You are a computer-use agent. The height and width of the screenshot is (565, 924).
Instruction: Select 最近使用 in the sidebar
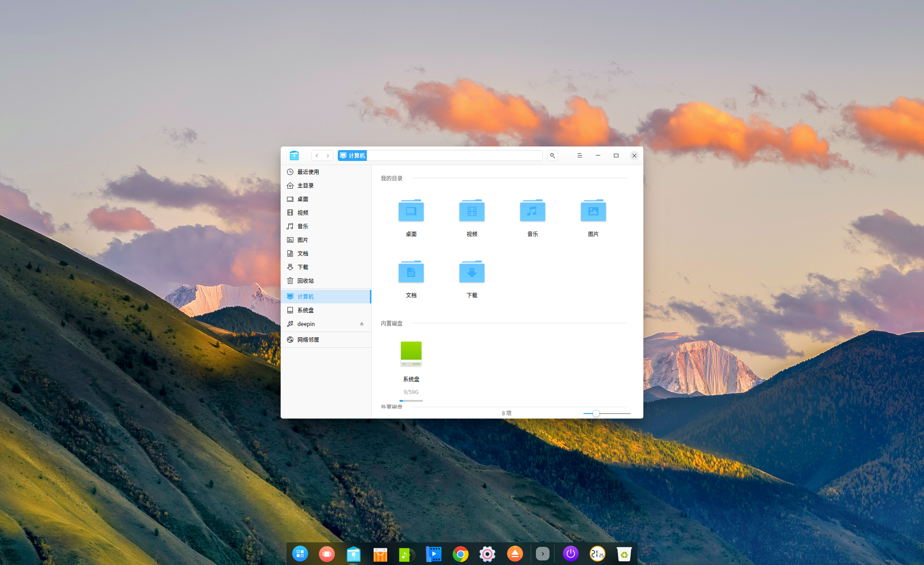308,172
